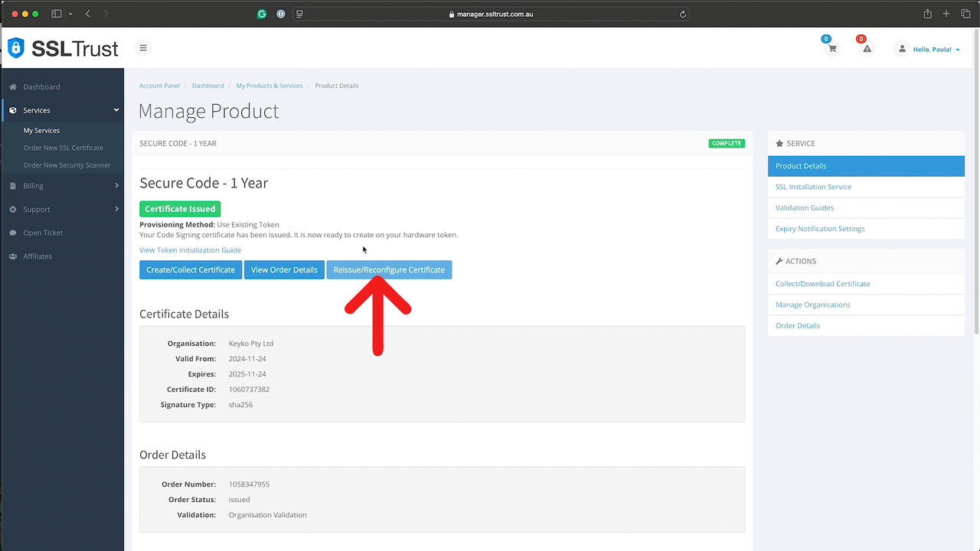Click the Reissue/Reconfigure Certificate button

click(x=389, y=269)
